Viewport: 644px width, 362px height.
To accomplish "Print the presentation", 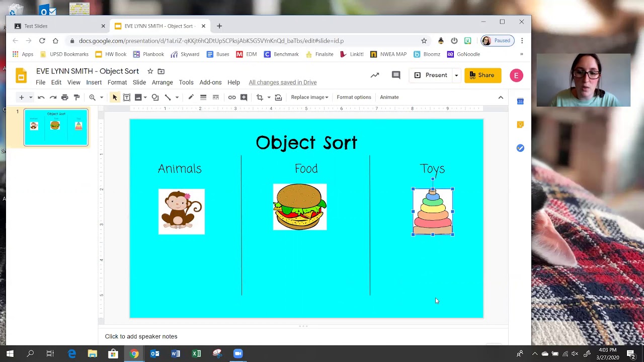I will click(64, 97).
